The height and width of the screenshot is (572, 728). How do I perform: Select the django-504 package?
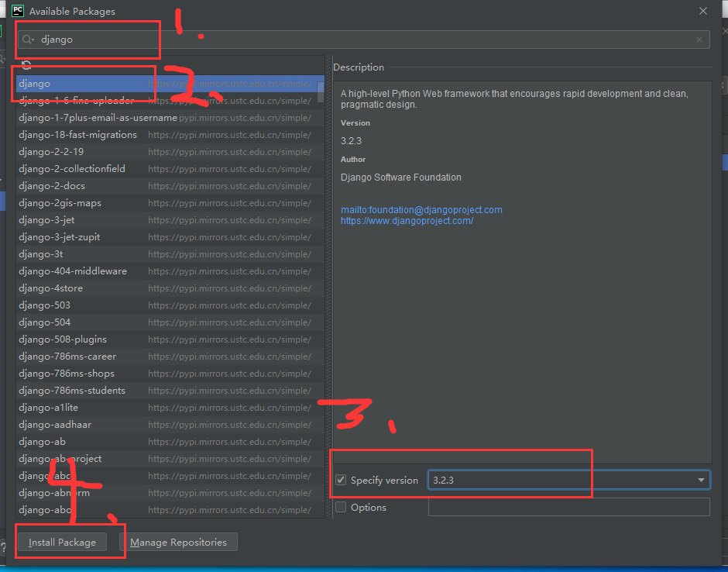170,322
